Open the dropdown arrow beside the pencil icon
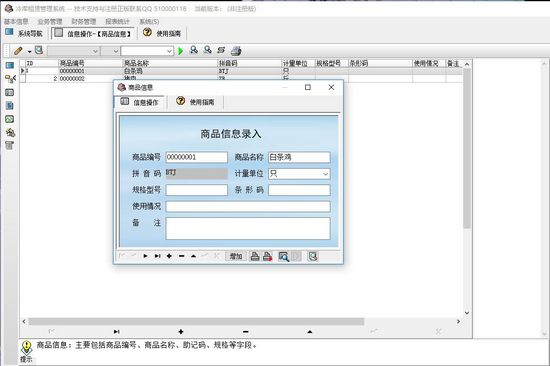550x366 pixels. pyautogui.click(x=29, y=52)
